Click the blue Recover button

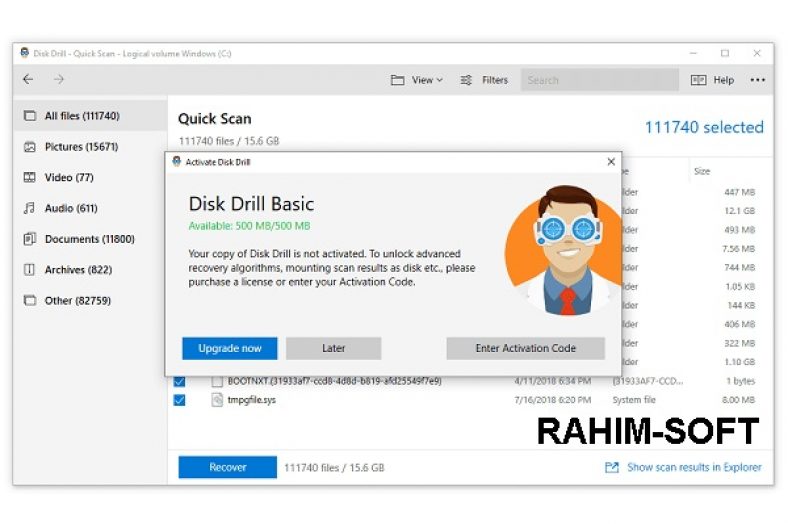[228, 467]
